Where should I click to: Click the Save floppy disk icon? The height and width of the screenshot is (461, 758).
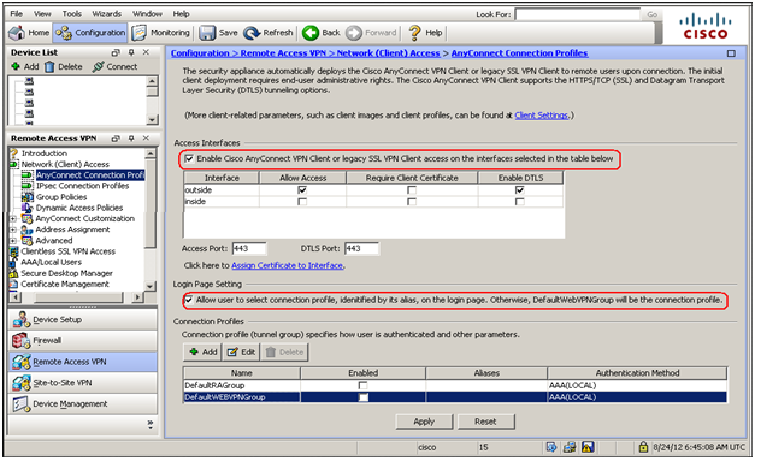207,33
